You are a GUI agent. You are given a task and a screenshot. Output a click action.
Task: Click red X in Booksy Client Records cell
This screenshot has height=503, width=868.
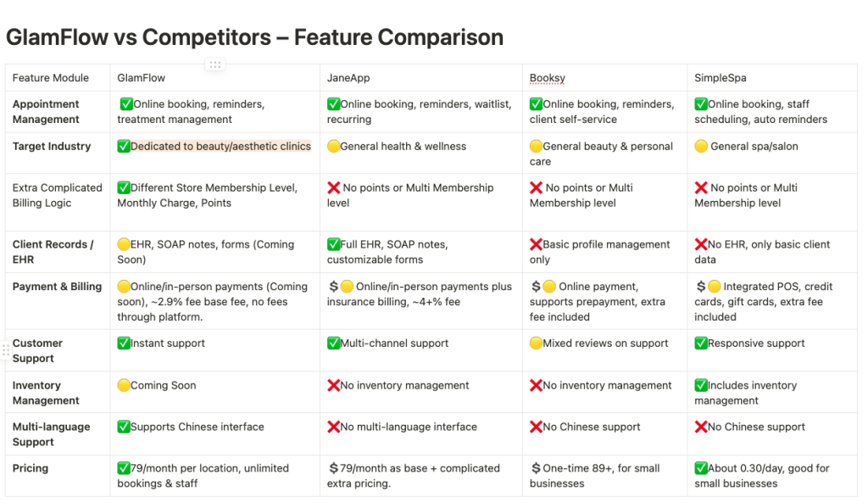click(x=536, y=244)
